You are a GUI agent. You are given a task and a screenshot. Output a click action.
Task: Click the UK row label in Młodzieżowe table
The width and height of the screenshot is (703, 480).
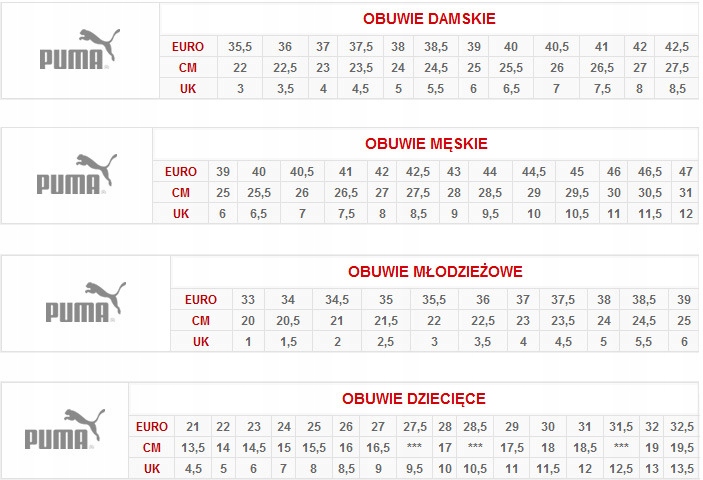coord(201,342)
